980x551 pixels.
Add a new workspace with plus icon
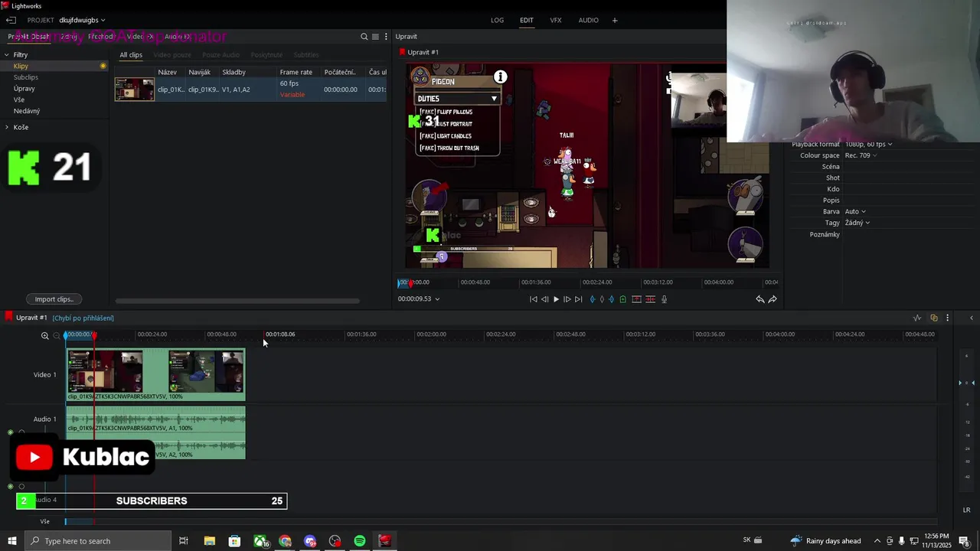click(x=614, y=20)
